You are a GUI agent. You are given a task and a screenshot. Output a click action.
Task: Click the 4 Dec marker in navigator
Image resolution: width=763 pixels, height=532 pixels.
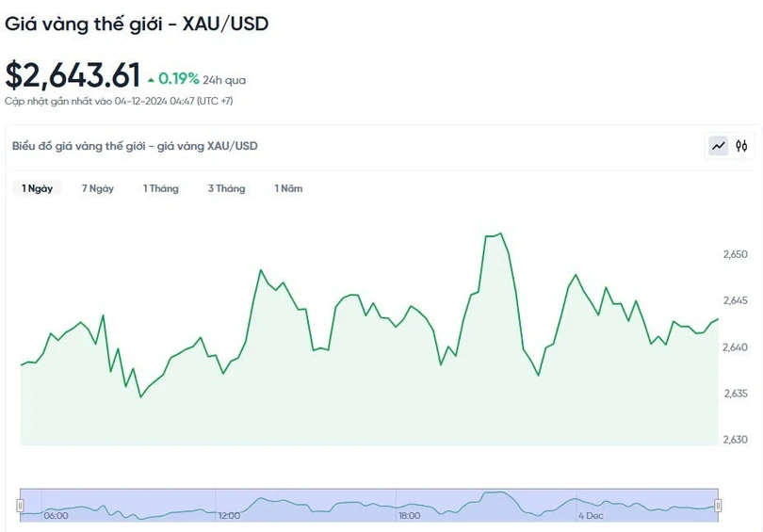point(591,515)
